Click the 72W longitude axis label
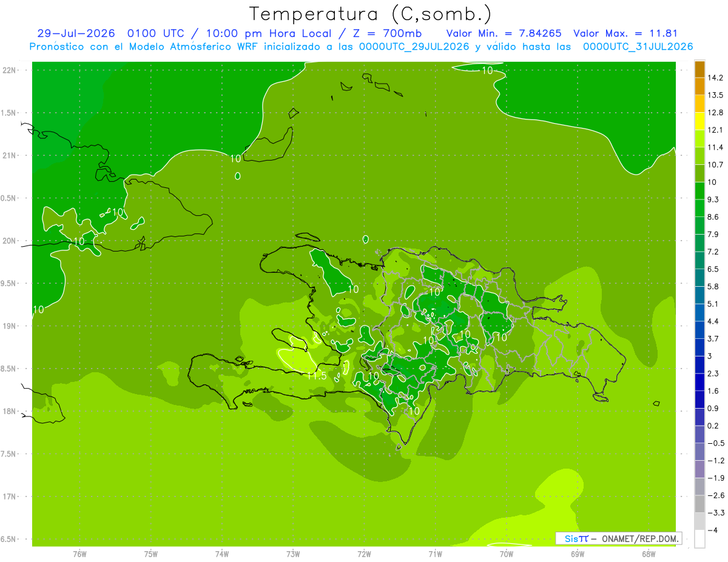This screenshot has width=728, height=562. (364, 554)
